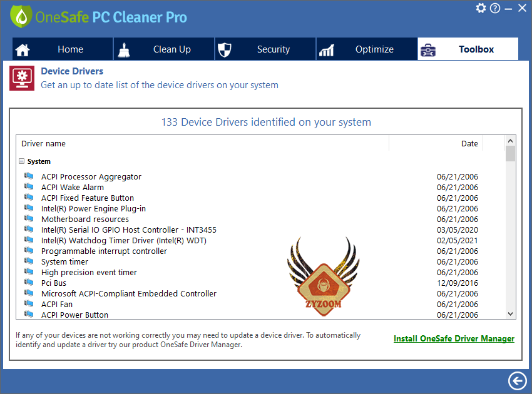Click the shield icon on Security tab
The image size is (532, 394).
click(224, 50)
